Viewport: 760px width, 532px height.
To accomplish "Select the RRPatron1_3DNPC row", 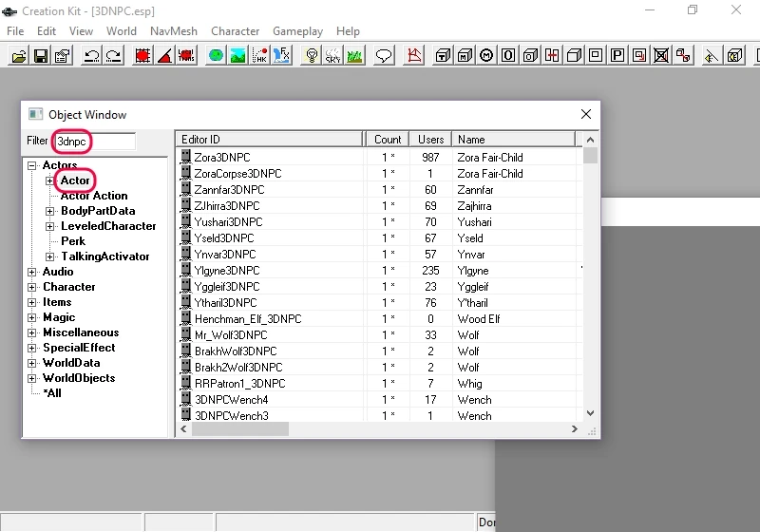I will coord(378,383).
